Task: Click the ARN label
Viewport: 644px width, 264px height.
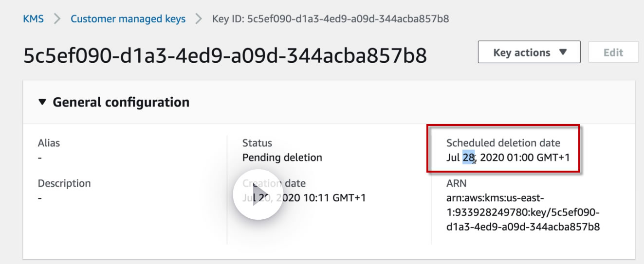Action: coord(456,183)
